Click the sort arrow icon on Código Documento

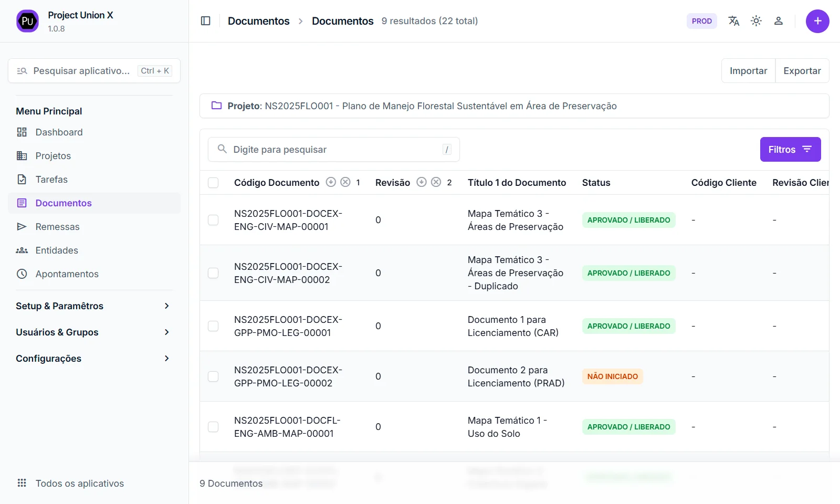(331, 182)
